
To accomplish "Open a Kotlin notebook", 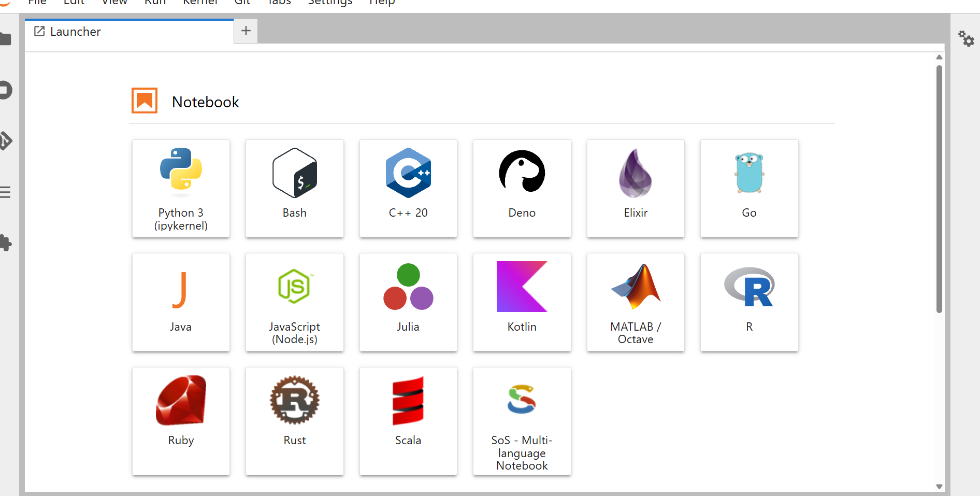I will pyautogui.click(x=522, y=302).
